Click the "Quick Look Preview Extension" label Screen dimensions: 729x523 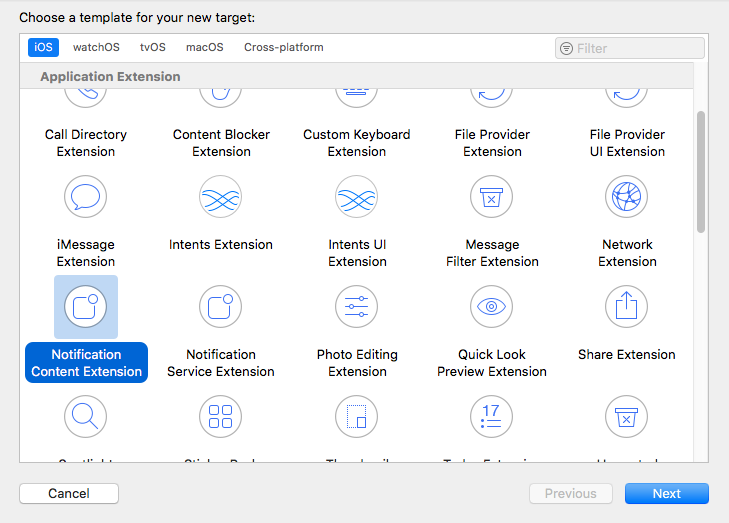[x=492, y=363]
